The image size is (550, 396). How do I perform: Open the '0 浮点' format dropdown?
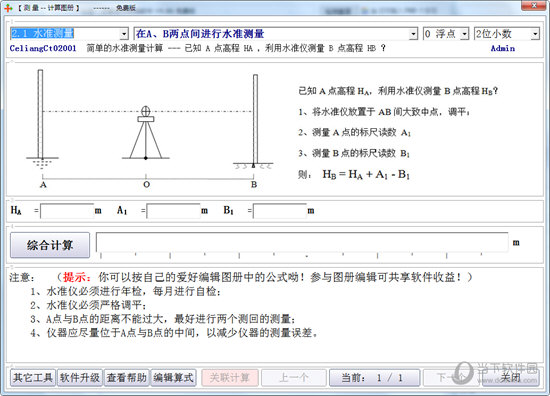pyautogui.click(x=464, y=34)
